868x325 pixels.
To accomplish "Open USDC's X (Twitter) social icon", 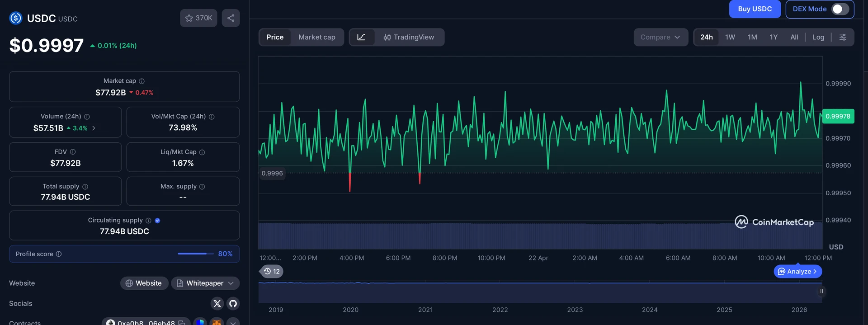I will (x=217, y=303).
